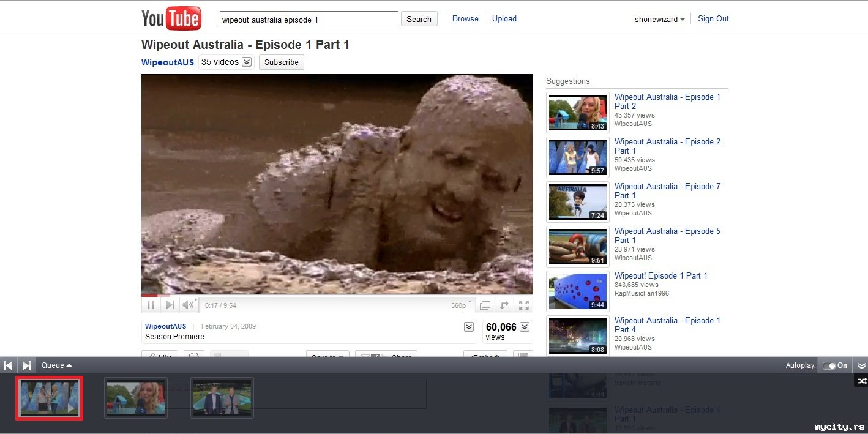Click inside the main video frame
The width and height of the screenshot is (868, 434).
337,184
